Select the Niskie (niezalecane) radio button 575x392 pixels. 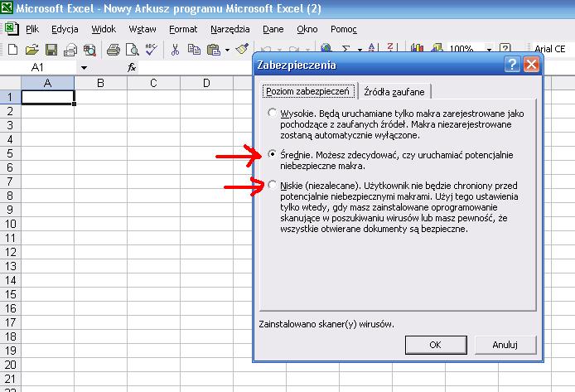(x=272, y=185)
